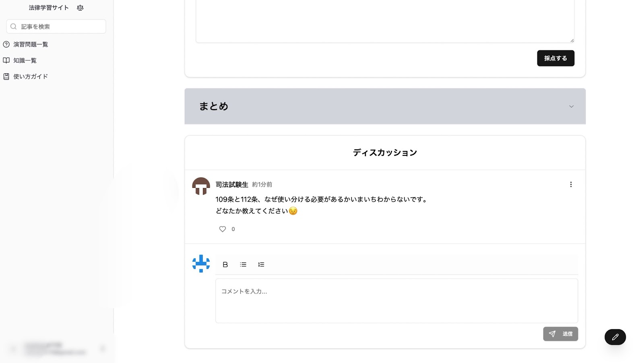
Task: Click the blue avatar beside the comment editor
Action: [x=201, y=264]
